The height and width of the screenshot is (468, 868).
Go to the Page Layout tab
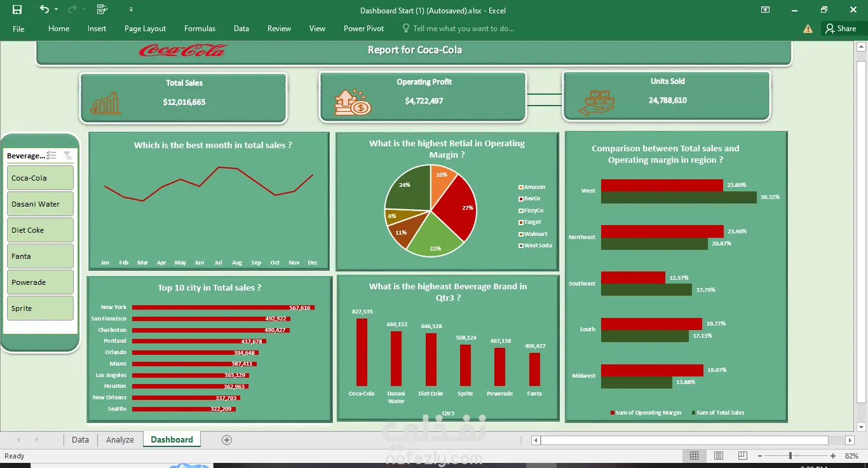point(145,29)
